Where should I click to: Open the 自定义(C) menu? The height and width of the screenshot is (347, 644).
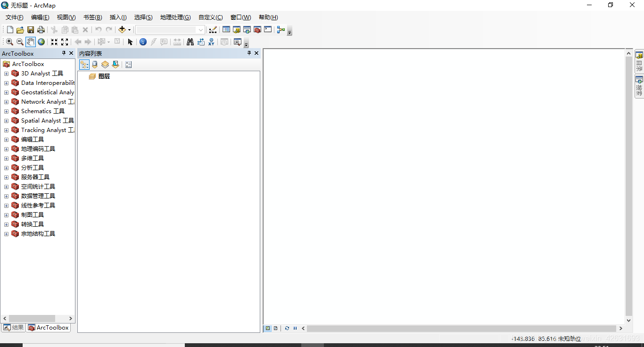click(211, 17)
